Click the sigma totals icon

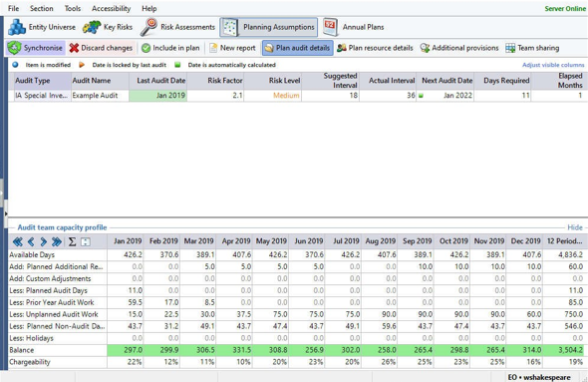tap(72, 241)
